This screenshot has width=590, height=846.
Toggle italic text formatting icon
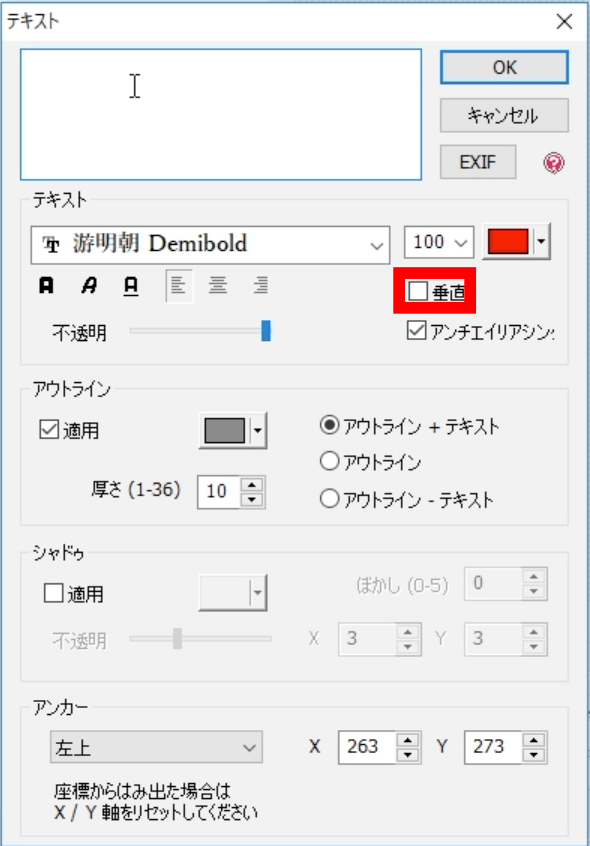coord(89,285)
